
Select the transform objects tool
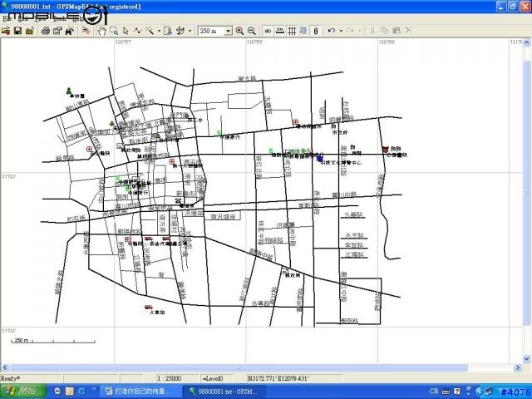click(180, 31)
